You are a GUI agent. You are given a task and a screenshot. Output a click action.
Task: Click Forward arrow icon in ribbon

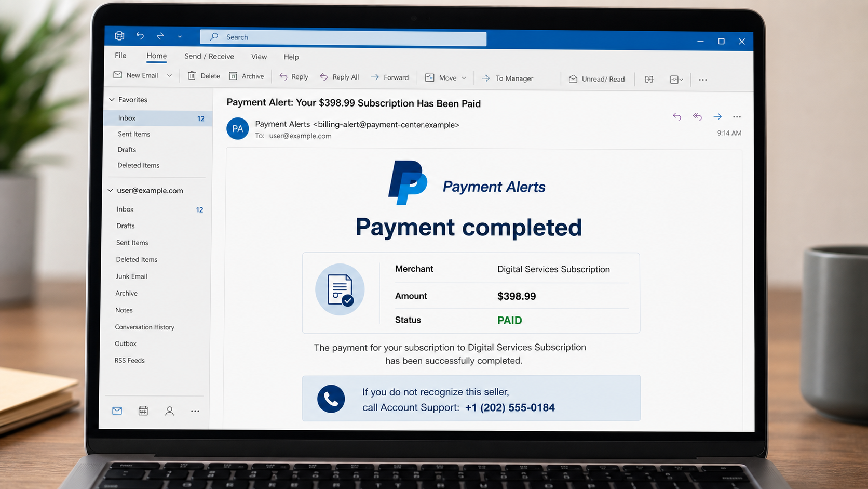(375, 77)
